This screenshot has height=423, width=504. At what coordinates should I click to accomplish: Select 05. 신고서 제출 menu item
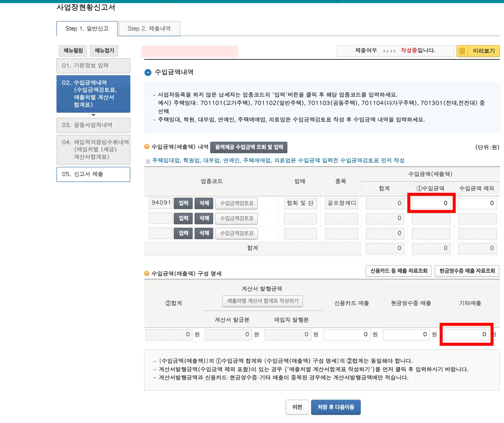93,174
